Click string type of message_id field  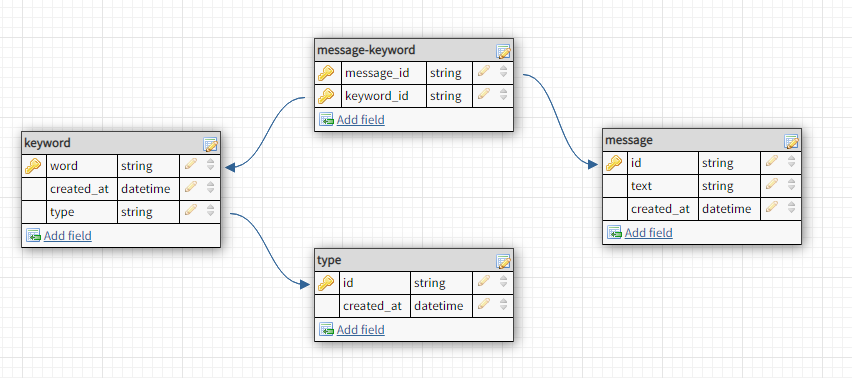pyautogui.click(x=446, y=73)
